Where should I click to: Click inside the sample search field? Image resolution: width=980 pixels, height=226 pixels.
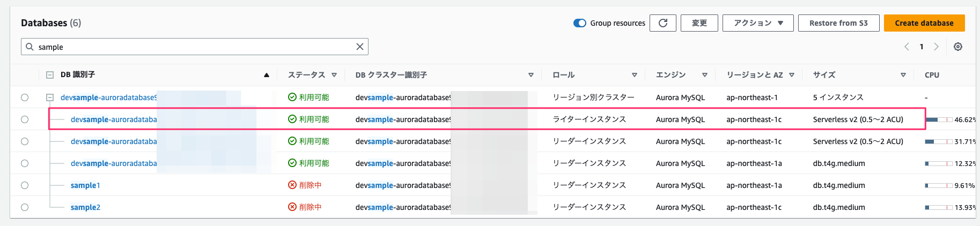click(x=195, y=47)
